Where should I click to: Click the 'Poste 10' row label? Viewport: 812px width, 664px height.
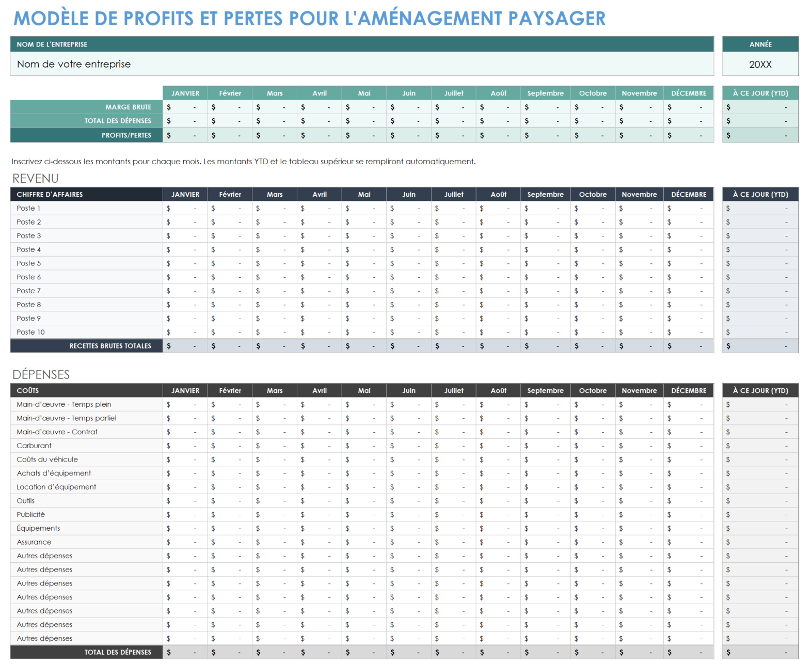[x=31, y=332]
